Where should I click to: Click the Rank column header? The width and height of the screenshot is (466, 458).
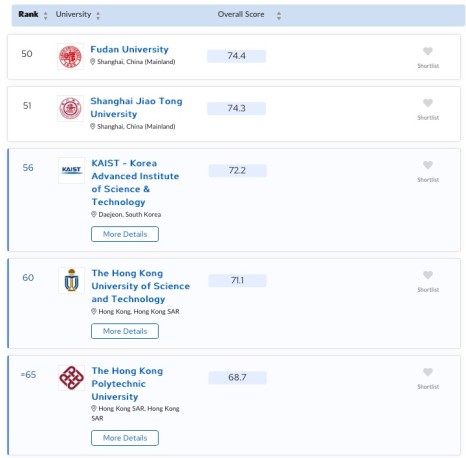(x=28, y=14)
